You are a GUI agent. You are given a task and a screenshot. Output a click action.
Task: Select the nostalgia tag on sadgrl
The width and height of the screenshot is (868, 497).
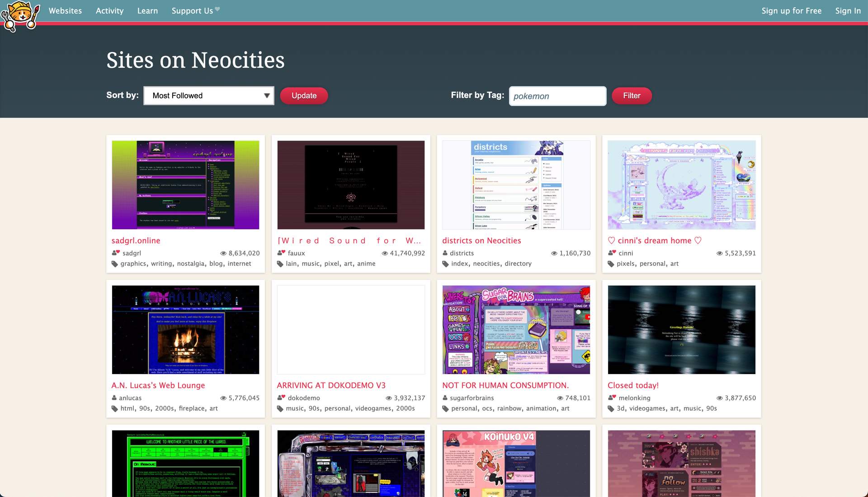click(191, 264)
